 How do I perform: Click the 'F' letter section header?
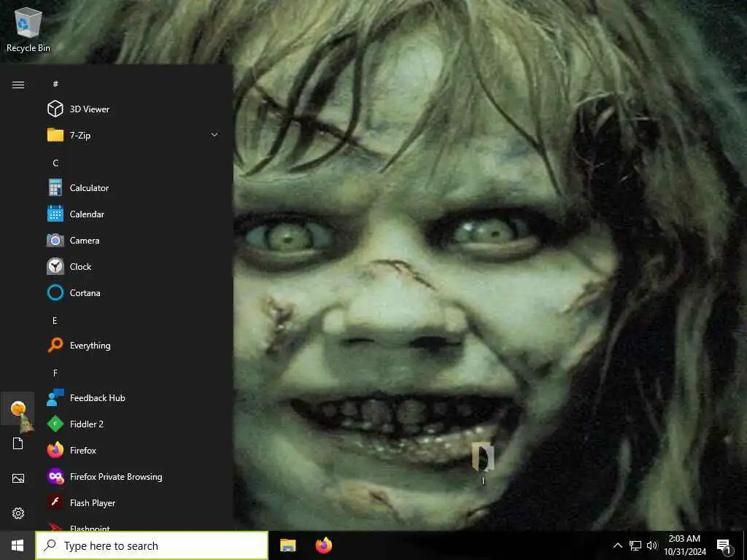[x=55, y=373]
